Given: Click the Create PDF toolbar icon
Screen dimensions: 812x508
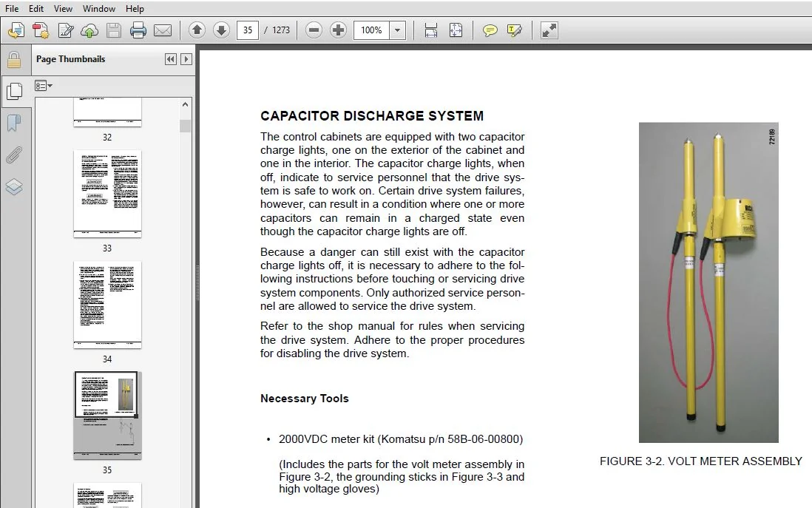Looking at the screenshot, I should coord(41,30).
